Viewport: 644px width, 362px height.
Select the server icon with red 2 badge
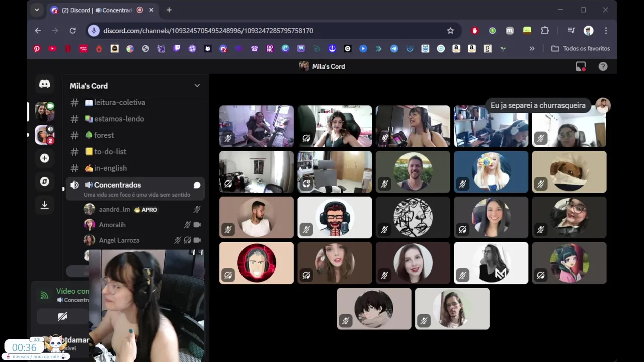coord(45,135)
